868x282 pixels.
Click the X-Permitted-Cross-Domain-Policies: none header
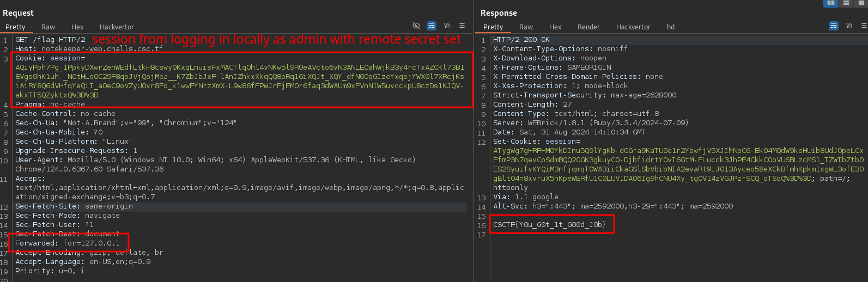(578, 77)
